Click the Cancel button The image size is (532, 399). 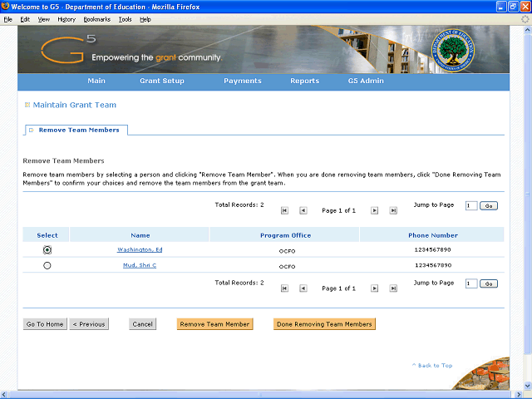pos(142,324)
